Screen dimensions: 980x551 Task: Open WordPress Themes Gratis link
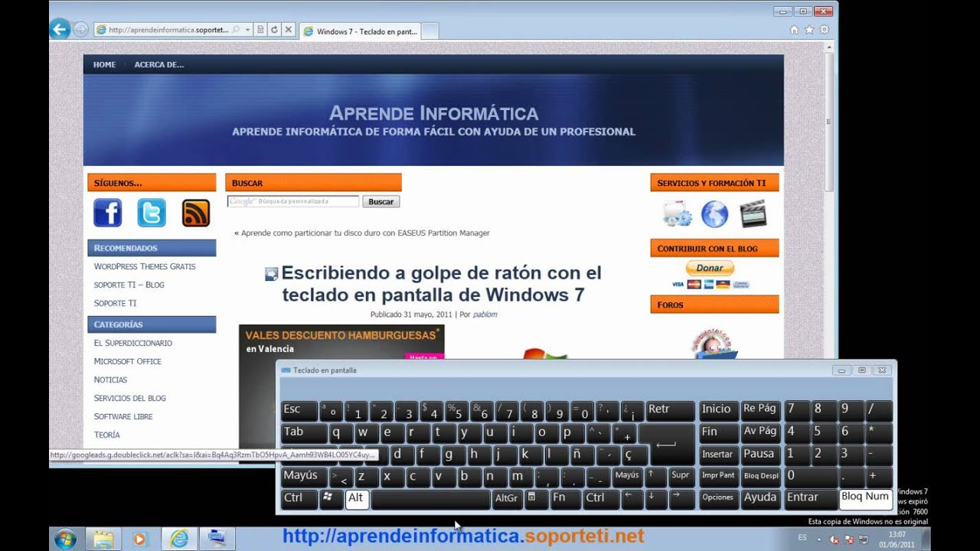coord(145,266)
